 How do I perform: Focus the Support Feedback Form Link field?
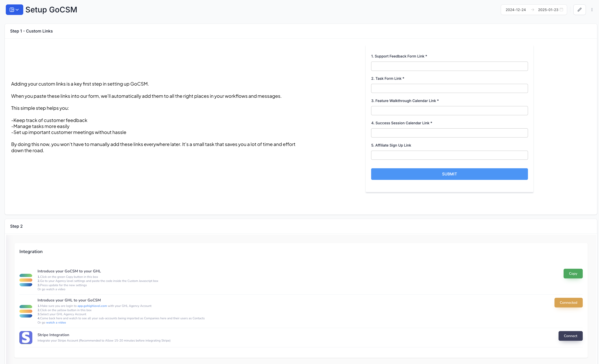coord(449,66)
